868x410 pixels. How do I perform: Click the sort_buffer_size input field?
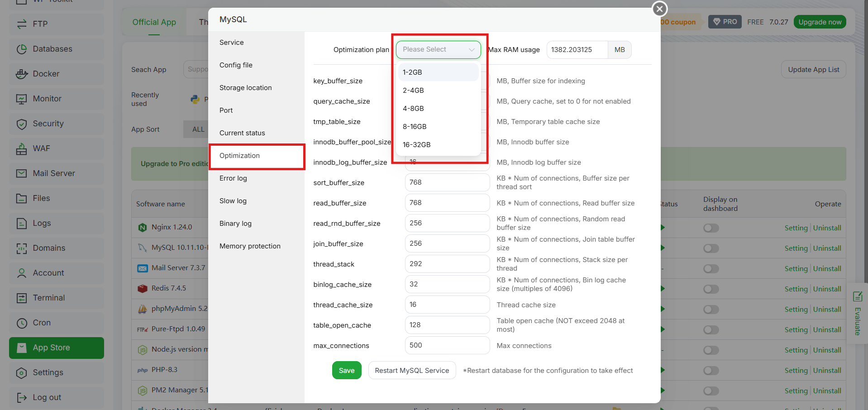click(447, 182)
